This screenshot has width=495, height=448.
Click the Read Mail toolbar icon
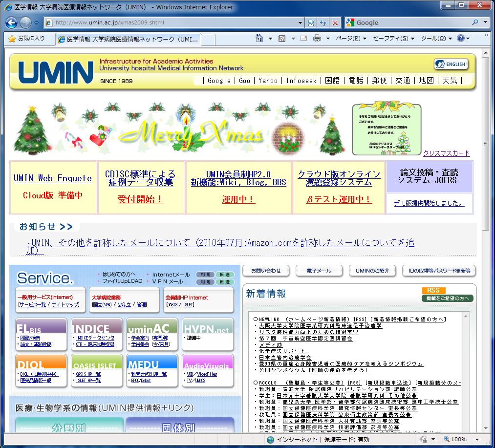coord(303,39)
